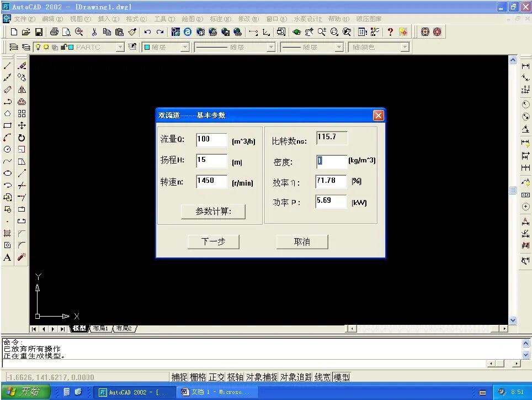Screen dimensions: 532x400
Task: Click the 参数计算 button
Action: point(213,212)
